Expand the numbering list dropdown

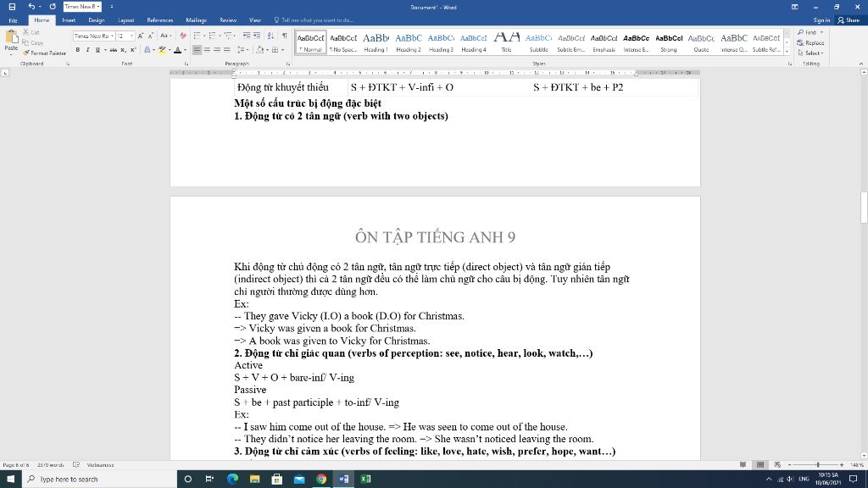coord(220,36)
